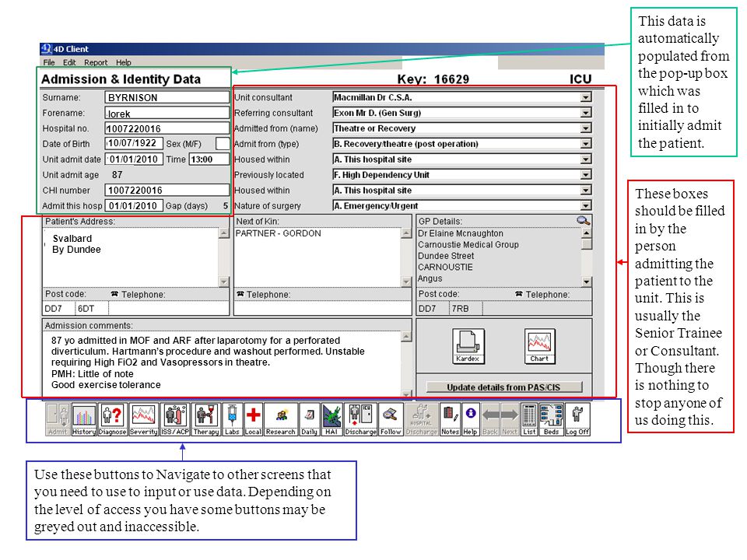Open the Diagnose screen
The image size is (747, 560).
[112, 419]
